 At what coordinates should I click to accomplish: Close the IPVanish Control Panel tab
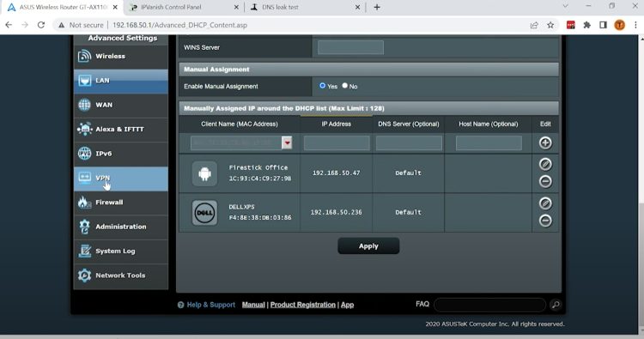[x=236, y=7]
